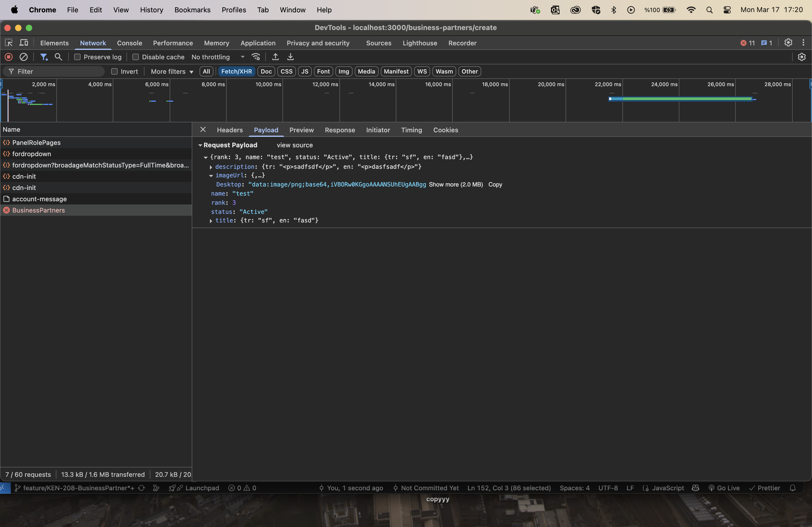The width and height of the screenshot is (812, 527).
Task: Check the Disable cache option
Action: point(135,57)
